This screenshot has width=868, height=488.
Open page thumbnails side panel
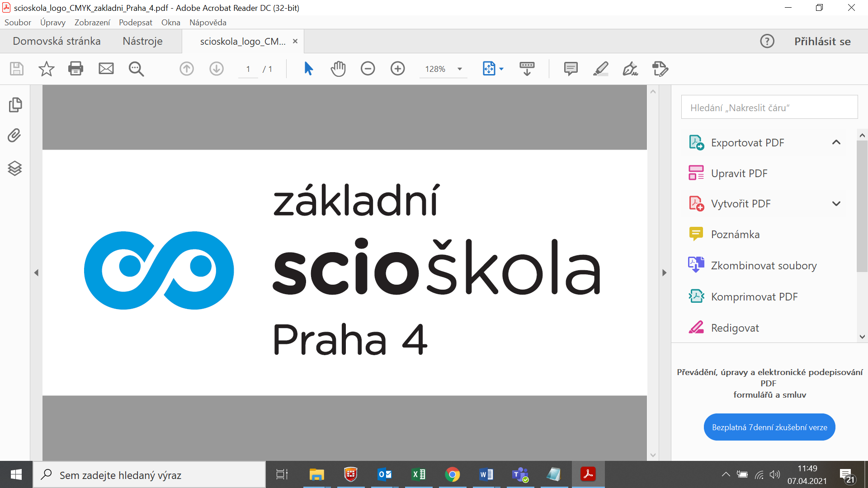coord(15,105)
